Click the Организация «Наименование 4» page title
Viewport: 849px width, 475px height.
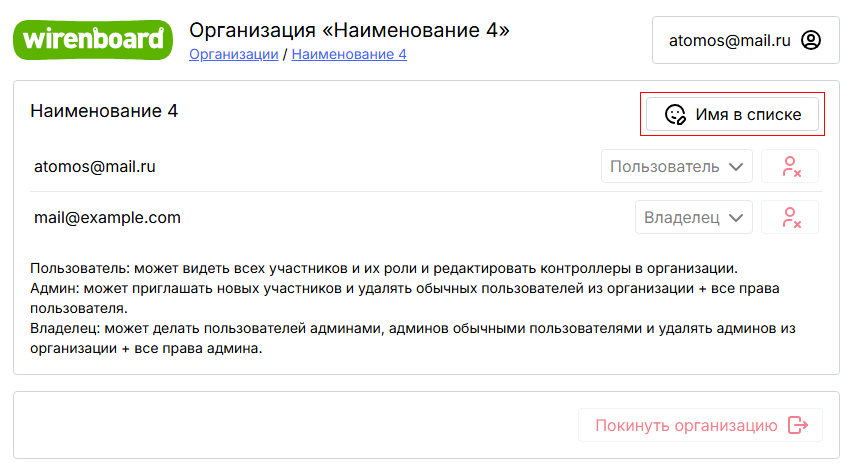pyautogui.click(x=349, y=30)
